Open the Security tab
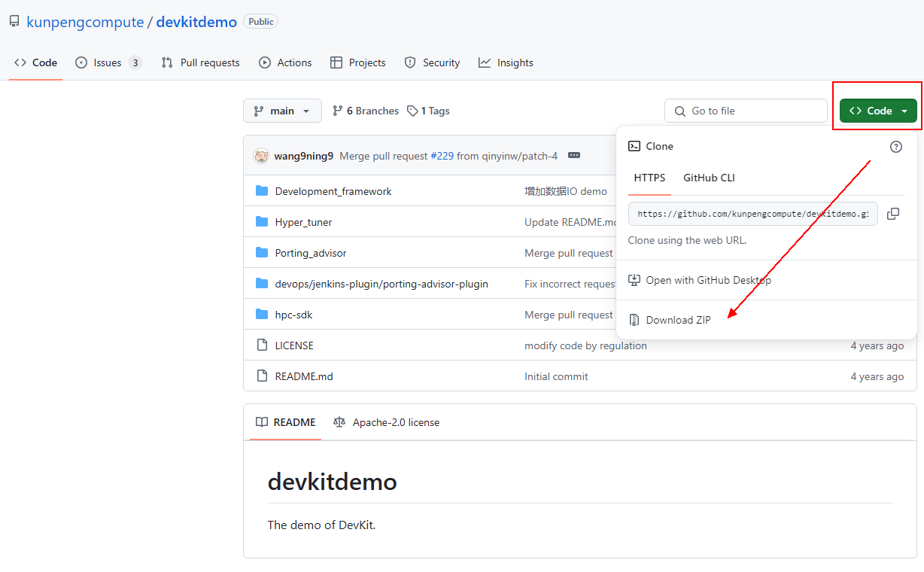 (432, 62)
